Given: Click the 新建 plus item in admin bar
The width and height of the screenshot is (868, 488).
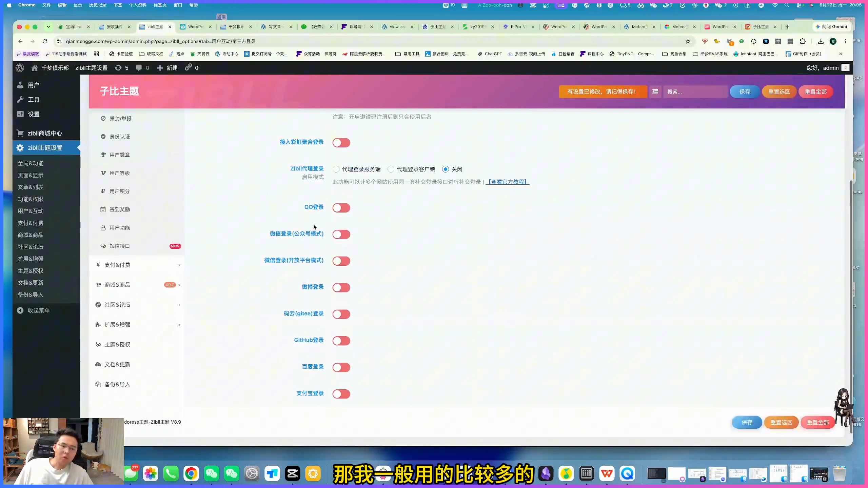Looking at the screenshot, I should (167, 68).
